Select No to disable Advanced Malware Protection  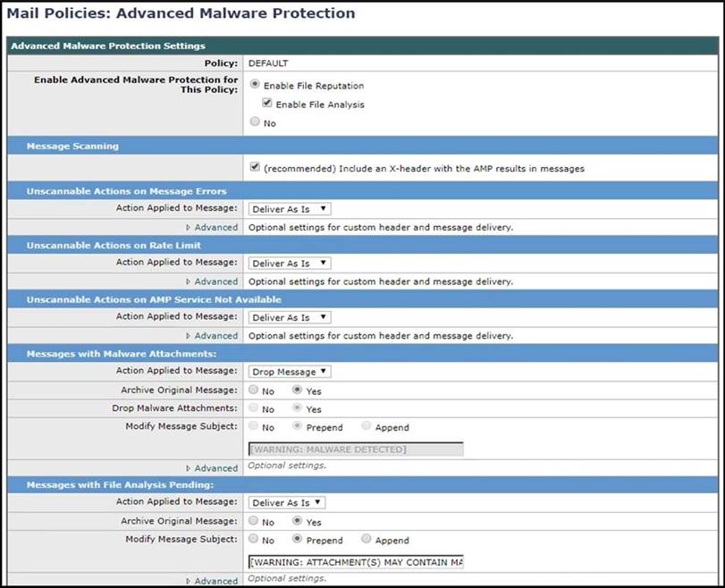point(256,122)
